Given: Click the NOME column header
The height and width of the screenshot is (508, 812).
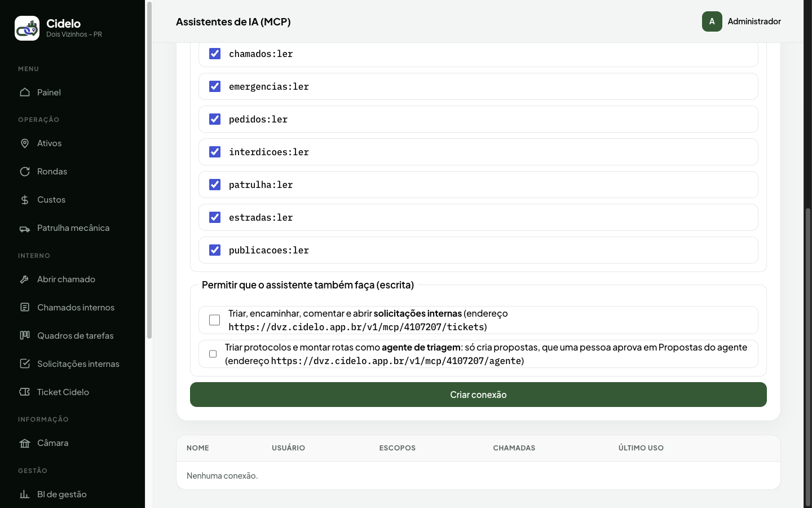Looking at the screenshot, I should click(x=198, y=448).
